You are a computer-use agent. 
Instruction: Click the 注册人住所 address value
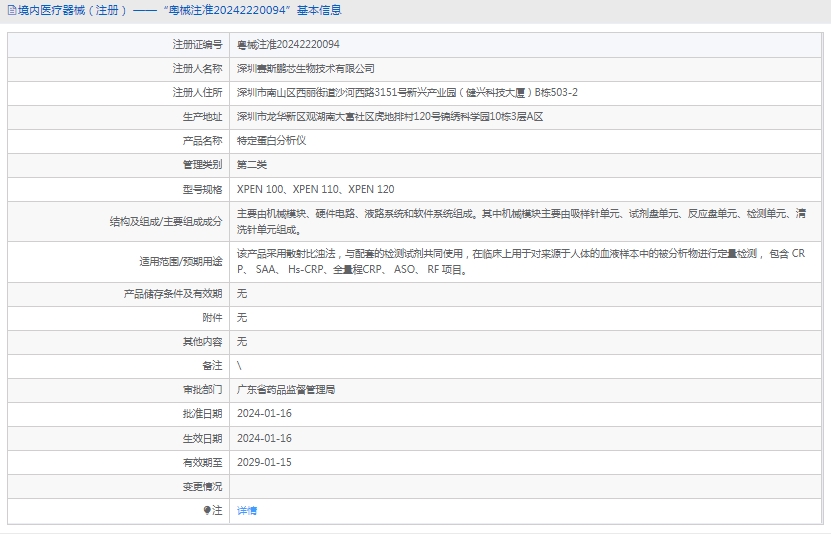(x=407, y=93)
